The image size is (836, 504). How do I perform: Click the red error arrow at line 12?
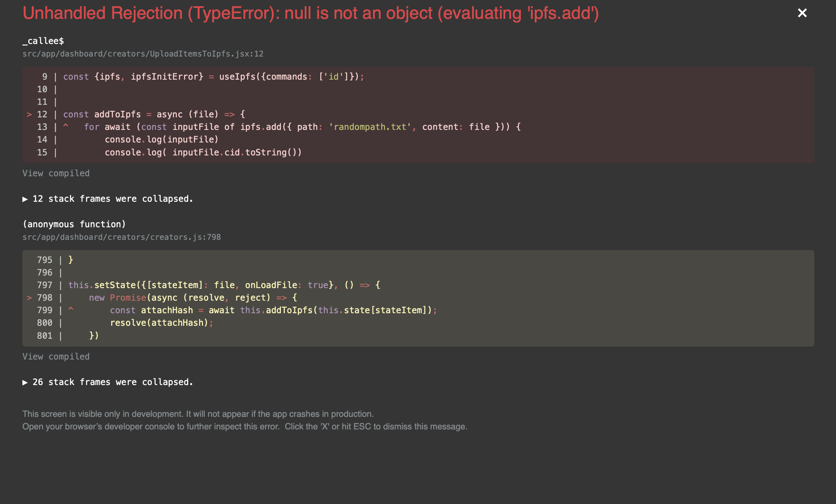tap(29, 115)
